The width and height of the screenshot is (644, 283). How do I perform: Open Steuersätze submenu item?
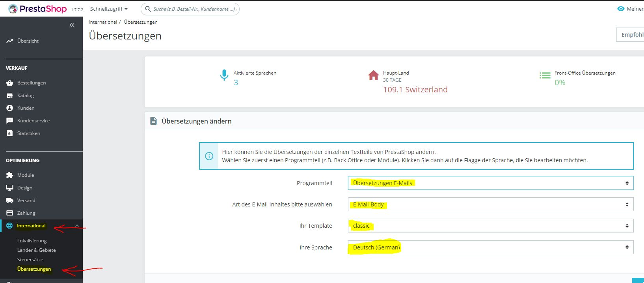(x=30, y=260)
